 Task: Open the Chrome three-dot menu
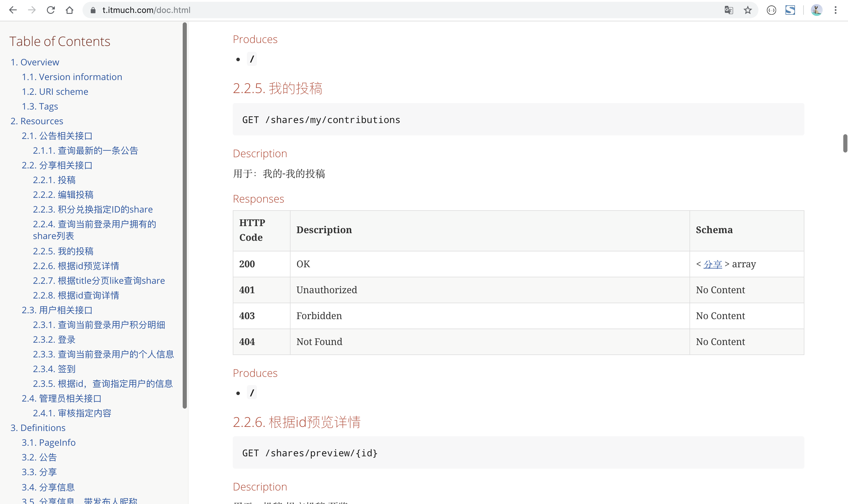pos(835,10)
